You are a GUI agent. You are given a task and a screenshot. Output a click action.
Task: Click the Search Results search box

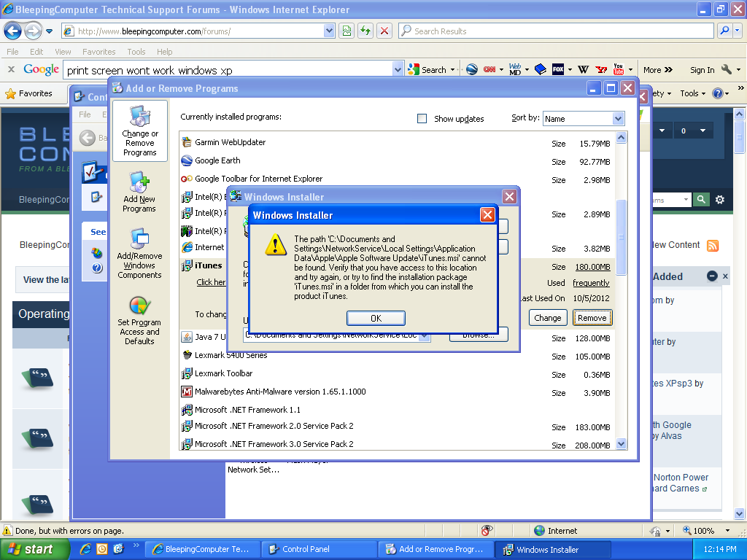pos(556,31)
